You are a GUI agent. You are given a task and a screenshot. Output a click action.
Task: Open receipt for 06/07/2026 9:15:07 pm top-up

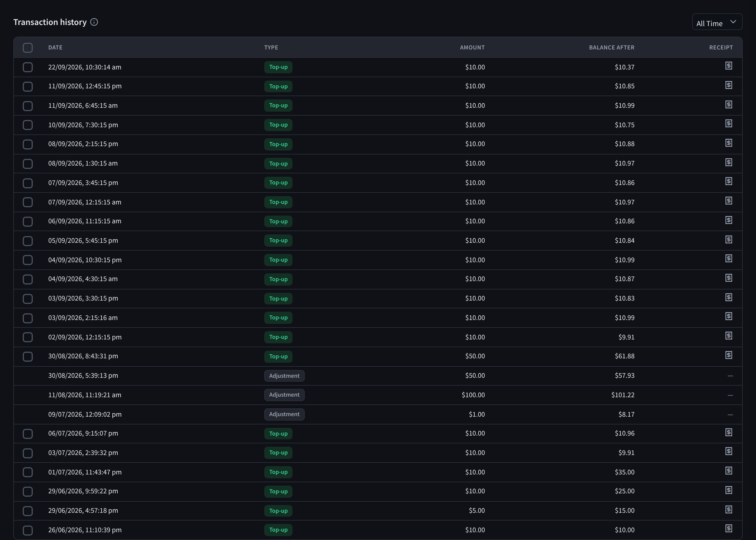729,432
